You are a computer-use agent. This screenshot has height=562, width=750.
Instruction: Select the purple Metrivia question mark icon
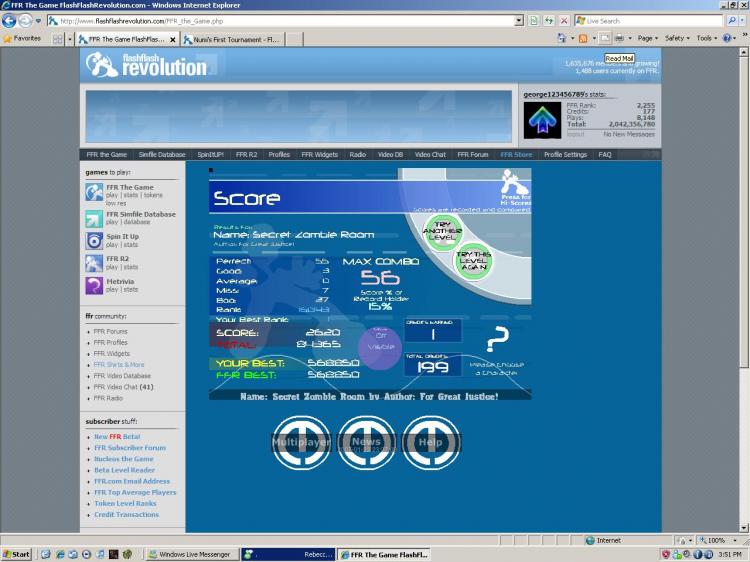94,286
